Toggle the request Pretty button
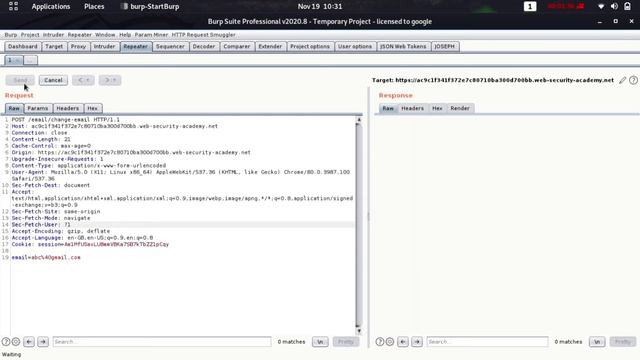Viewport: 640px width, 360px height. coord(346,342)
